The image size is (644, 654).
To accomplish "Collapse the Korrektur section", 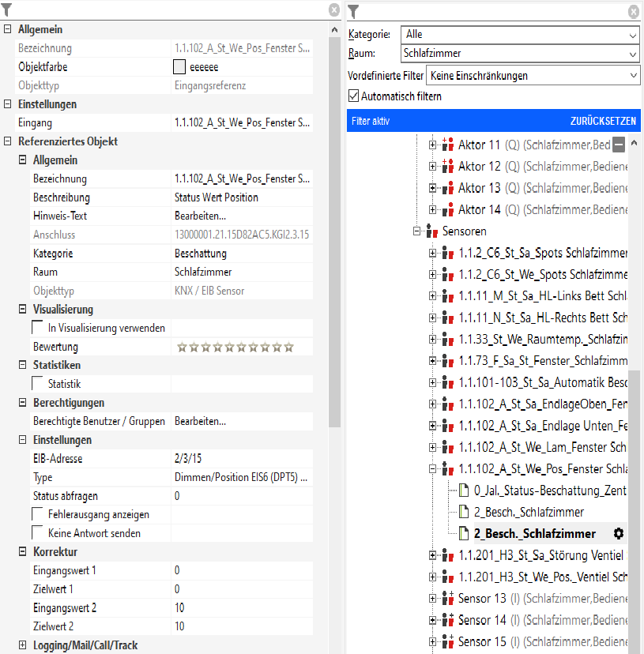I will pos(23,551).
